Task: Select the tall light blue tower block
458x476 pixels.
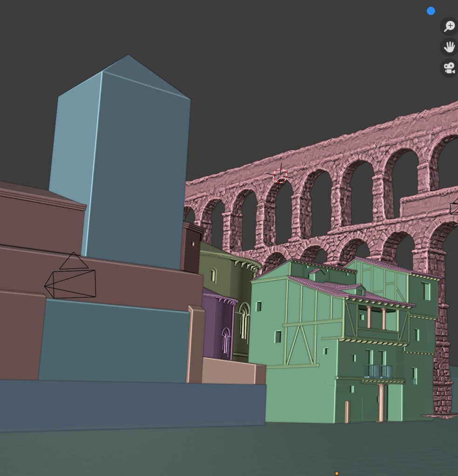Action: point(135,168)
